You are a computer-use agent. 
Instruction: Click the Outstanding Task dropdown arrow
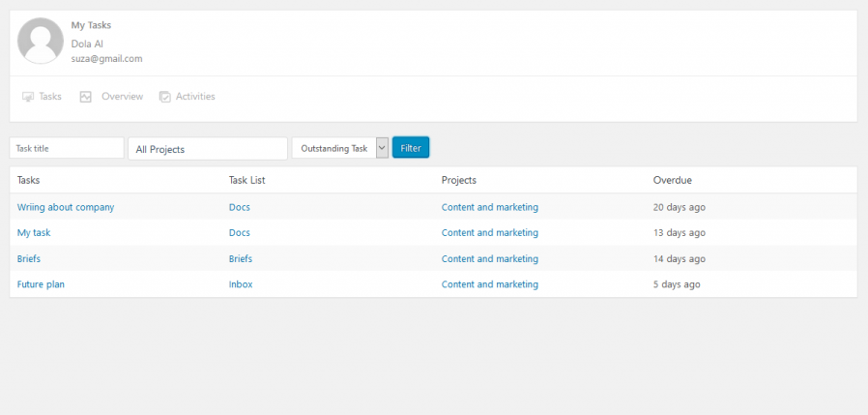(x=382, y=148)
